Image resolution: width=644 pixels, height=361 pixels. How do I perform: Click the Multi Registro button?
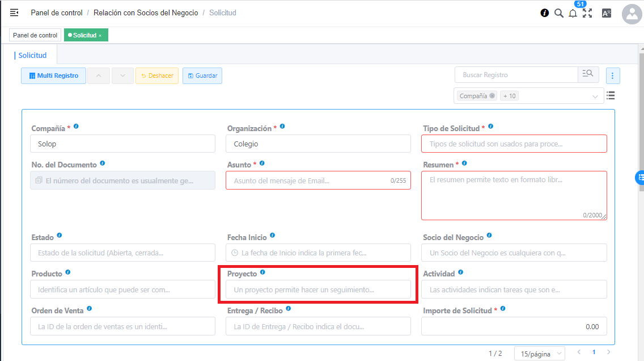[x=53, y=76]
